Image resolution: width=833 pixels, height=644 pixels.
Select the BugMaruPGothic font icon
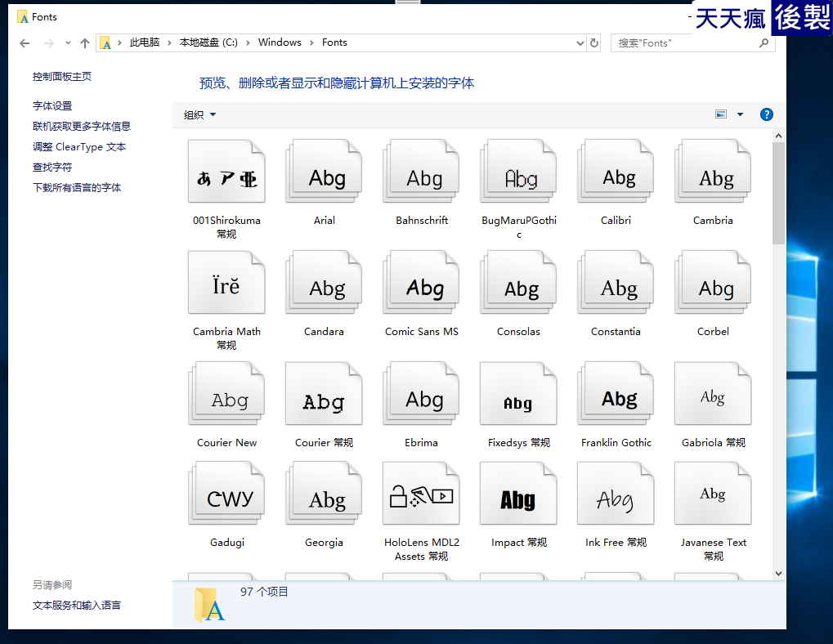[x=518, y=171]
